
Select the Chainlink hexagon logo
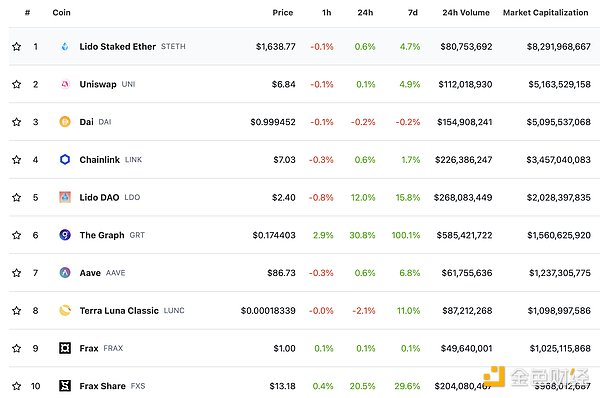coord(65,160)
